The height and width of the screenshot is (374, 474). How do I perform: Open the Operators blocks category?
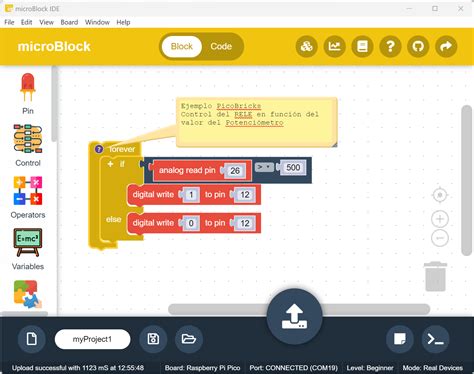coord(28,197)
